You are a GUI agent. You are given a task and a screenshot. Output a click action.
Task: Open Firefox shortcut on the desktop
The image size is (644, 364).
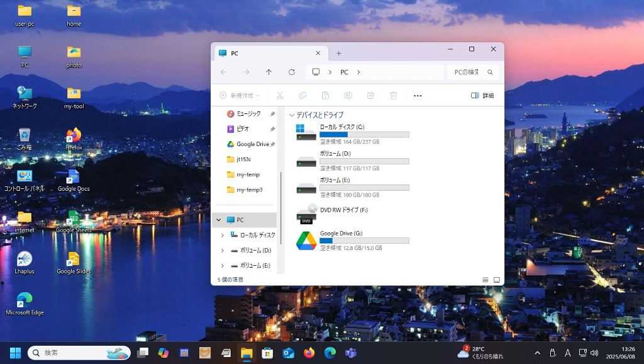click(74, 139)
